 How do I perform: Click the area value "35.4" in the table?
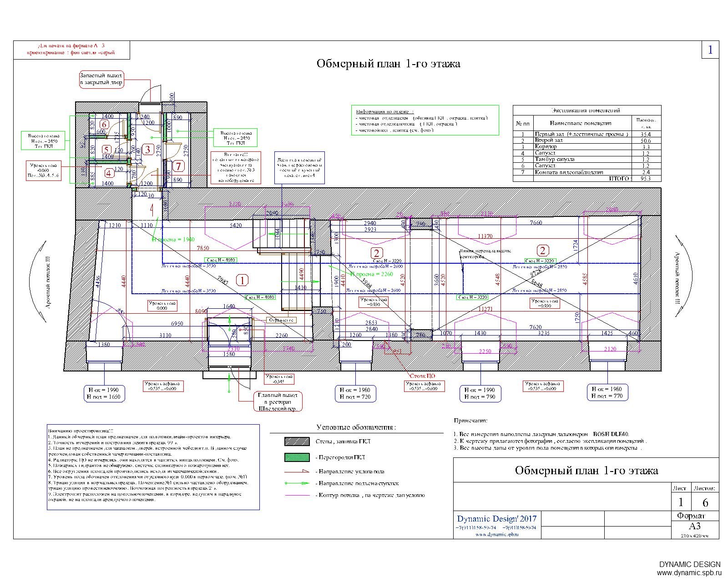pyautogui.click(x=646, y=135)
